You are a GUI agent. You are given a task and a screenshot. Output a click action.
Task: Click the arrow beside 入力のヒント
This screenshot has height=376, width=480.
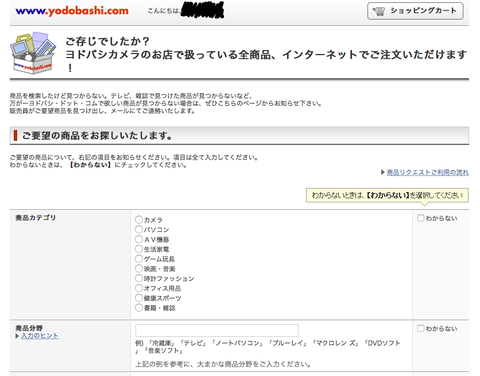coord(17,336)
